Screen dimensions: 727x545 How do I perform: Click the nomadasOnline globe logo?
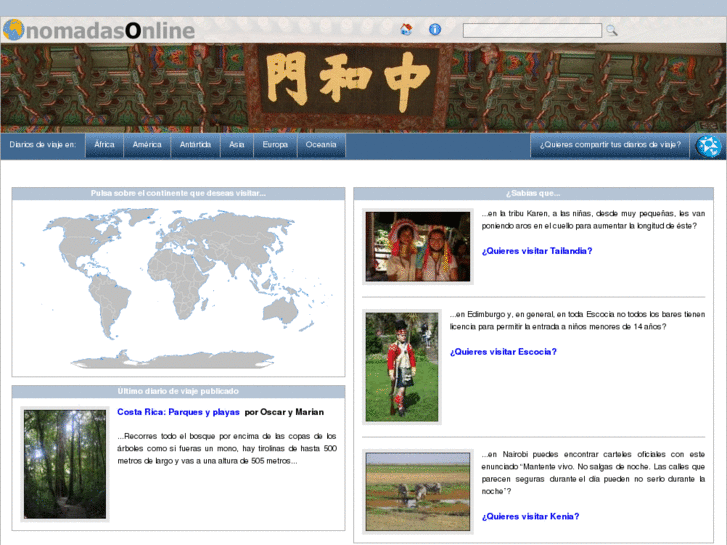(x=13, y=30)
